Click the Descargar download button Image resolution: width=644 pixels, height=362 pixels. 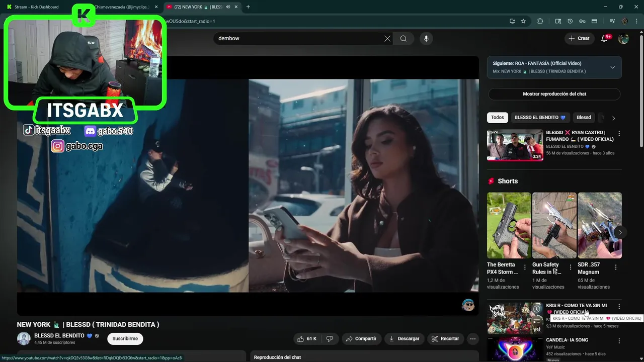[404, 339]
